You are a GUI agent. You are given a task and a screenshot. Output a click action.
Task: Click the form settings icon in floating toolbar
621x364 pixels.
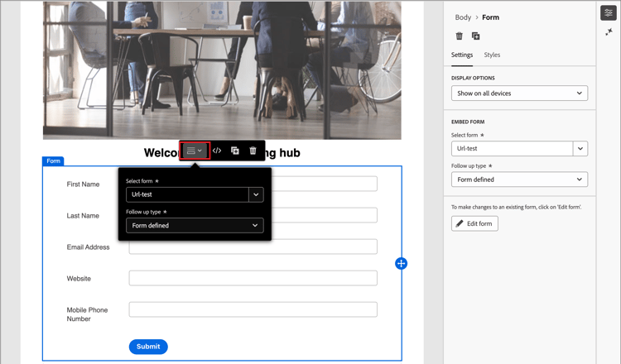tap(195, 151)
